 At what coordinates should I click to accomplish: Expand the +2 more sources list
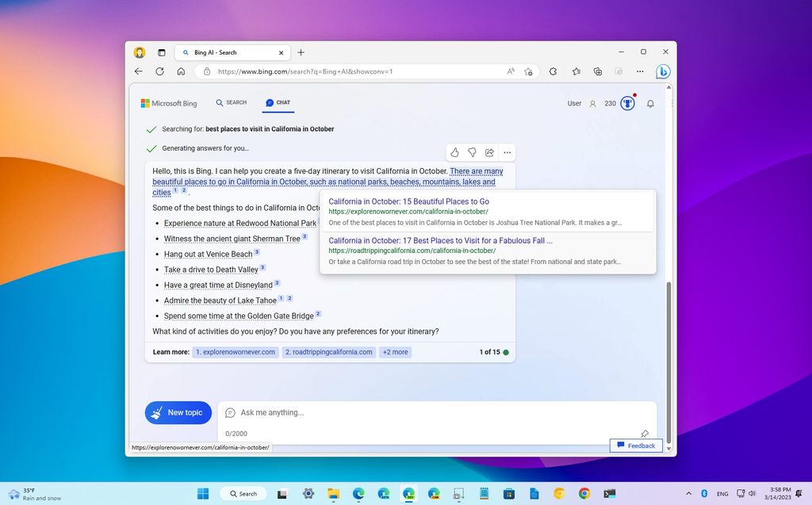coord(394,351)
